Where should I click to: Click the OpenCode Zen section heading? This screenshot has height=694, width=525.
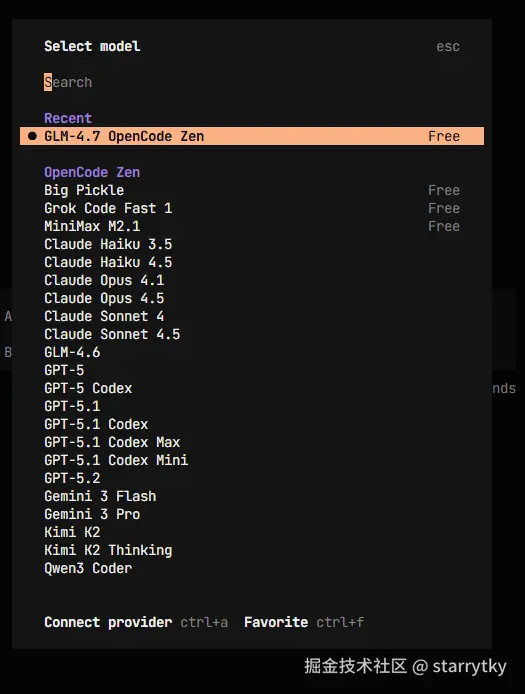92,172
